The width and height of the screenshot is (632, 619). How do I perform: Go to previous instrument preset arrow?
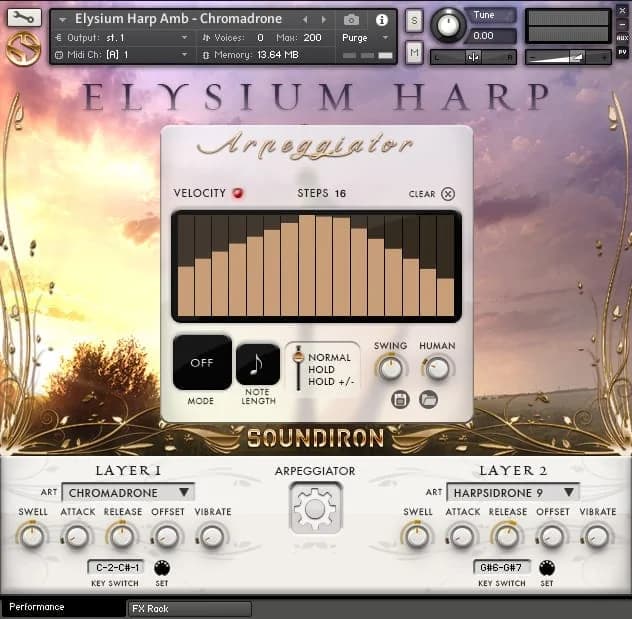point(305,19)
